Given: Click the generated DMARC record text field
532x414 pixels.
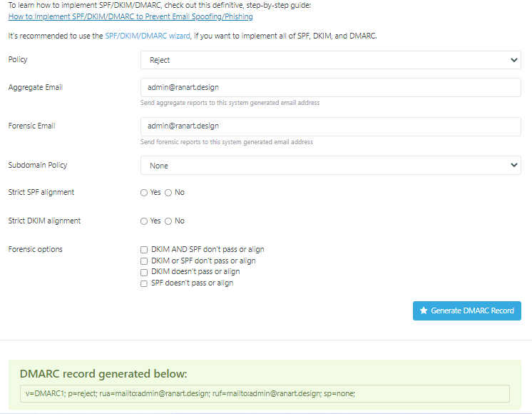Looking at the screenshot, I should (x=265, y=393).
